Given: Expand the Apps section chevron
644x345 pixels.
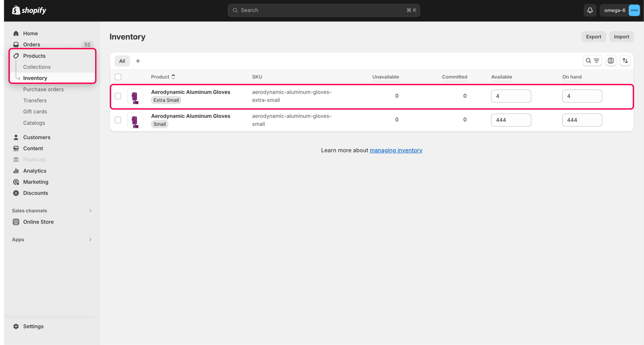Looking at the screenshot, I should tap(90, 240).
